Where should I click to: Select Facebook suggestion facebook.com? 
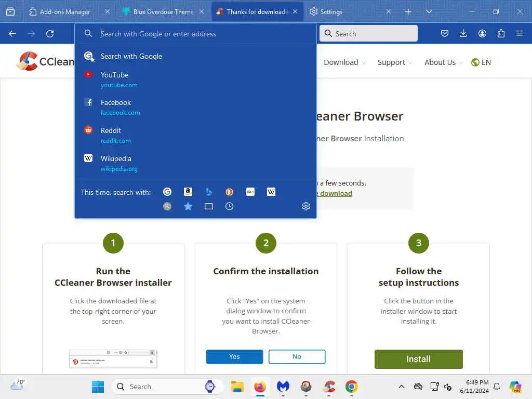click(x=195, y=107)
